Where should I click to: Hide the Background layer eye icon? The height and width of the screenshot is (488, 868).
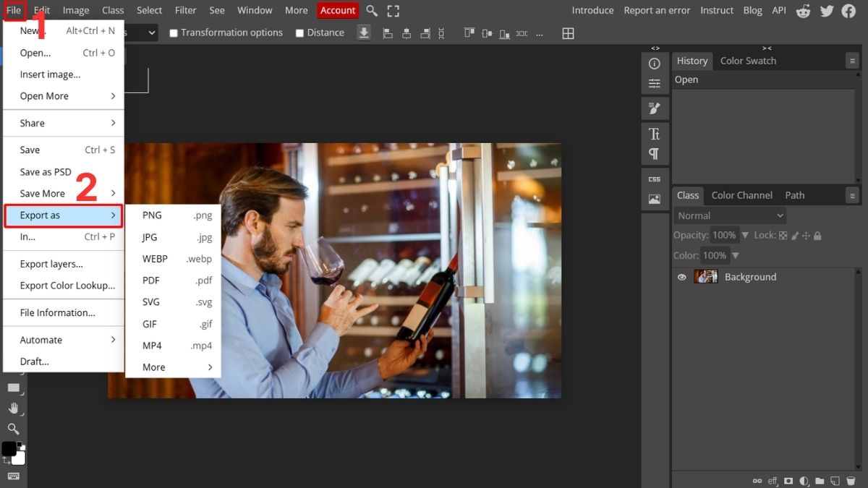pyautogui.click(x=681, y=277)
